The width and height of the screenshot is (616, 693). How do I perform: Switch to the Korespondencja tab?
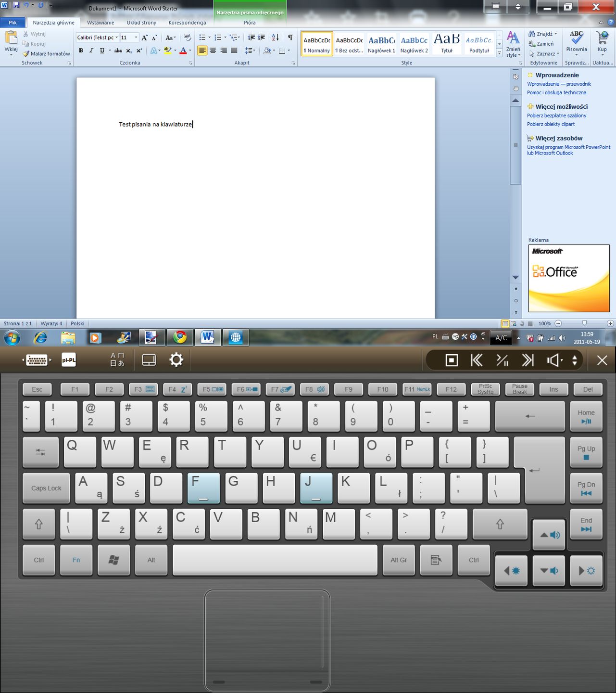pos(187,23)
